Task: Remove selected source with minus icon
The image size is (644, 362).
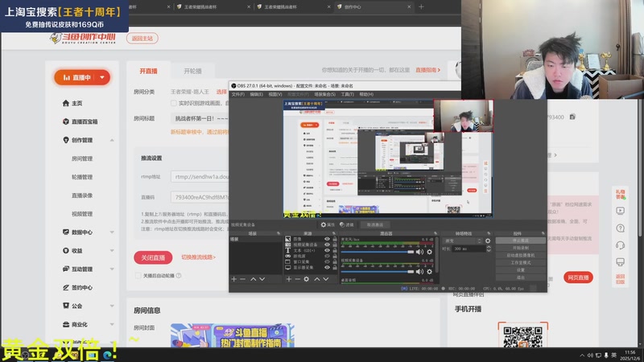Action: coord(297,279)
